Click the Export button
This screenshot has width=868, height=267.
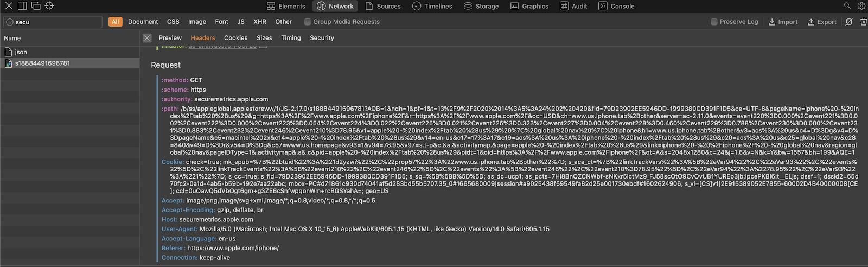[x=822, y=22]
